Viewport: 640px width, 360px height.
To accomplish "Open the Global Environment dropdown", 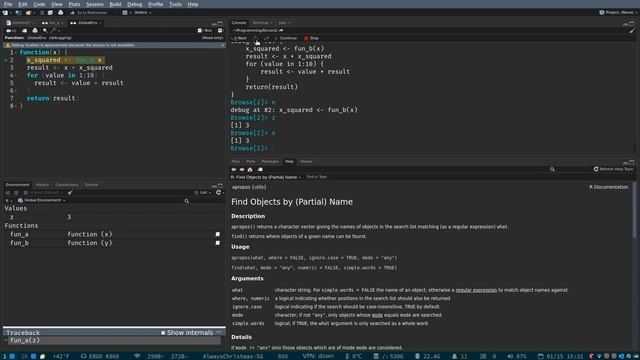I will click(41, 200).
